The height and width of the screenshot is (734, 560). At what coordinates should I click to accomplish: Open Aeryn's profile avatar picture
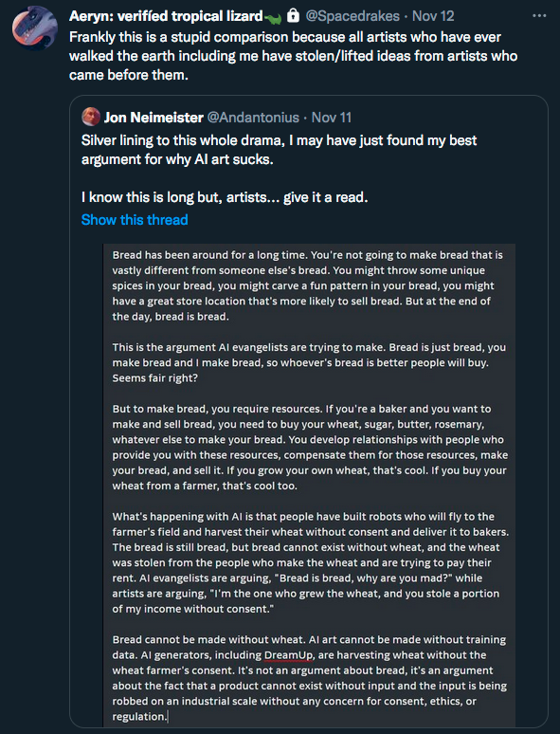tap(35, 28)
